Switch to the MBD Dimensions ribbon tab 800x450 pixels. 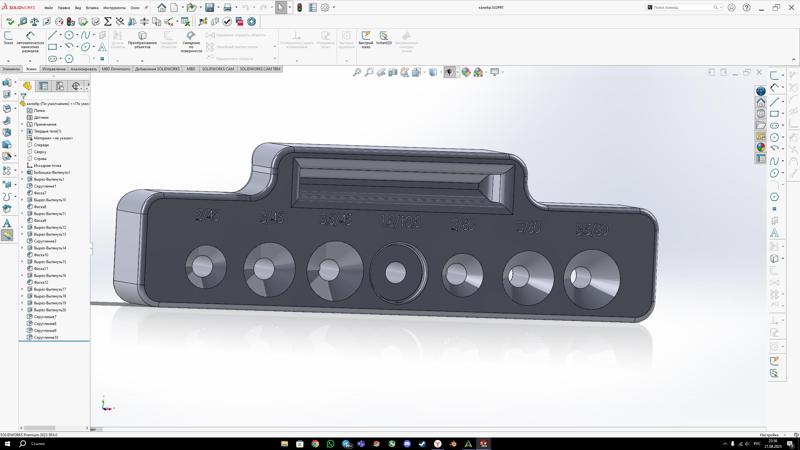tap(116, 68)
